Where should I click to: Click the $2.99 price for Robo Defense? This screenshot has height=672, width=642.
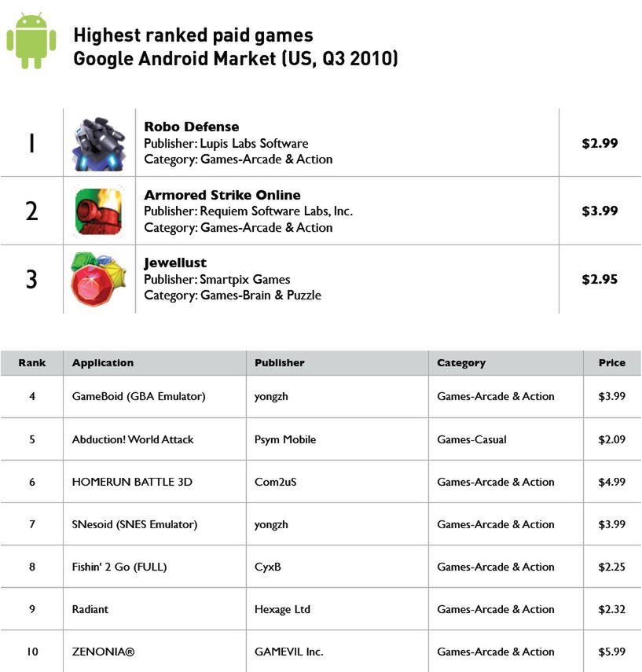[x=600, y=143]
